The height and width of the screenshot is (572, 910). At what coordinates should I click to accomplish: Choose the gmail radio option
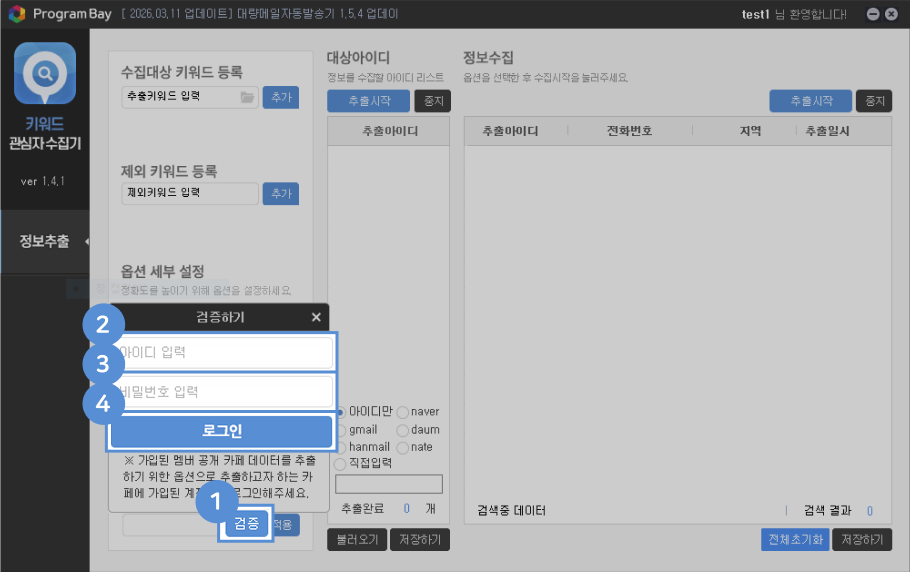coord(341,430)
